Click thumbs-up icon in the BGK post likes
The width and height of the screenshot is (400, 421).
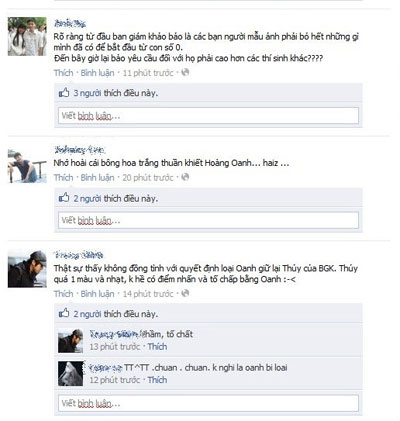click(x=64, y=313)
